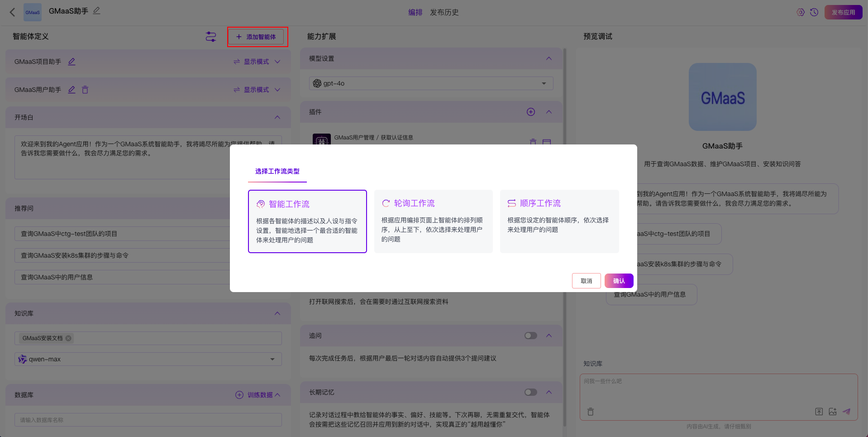
Task: Click the workflow switch icon beside 添加智能体
Action: click(211, 37)
